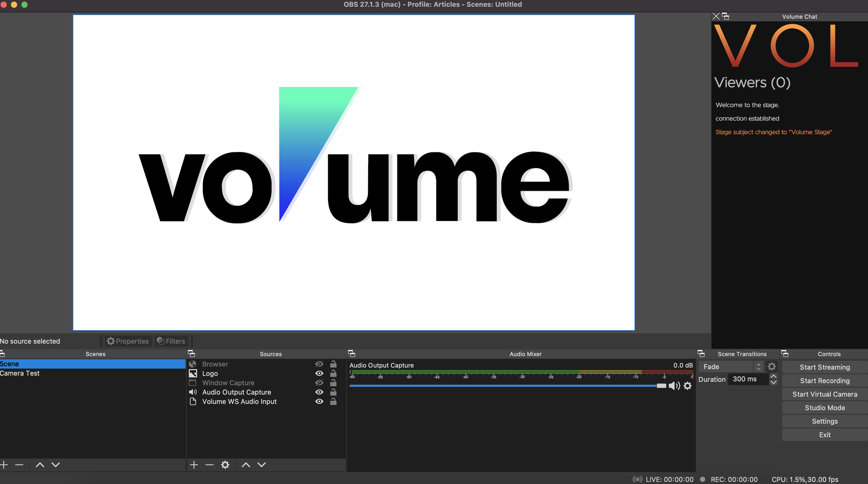Screen dimensions: 868x484
Task: Show the Window Capture source
Action: (319, 383)
